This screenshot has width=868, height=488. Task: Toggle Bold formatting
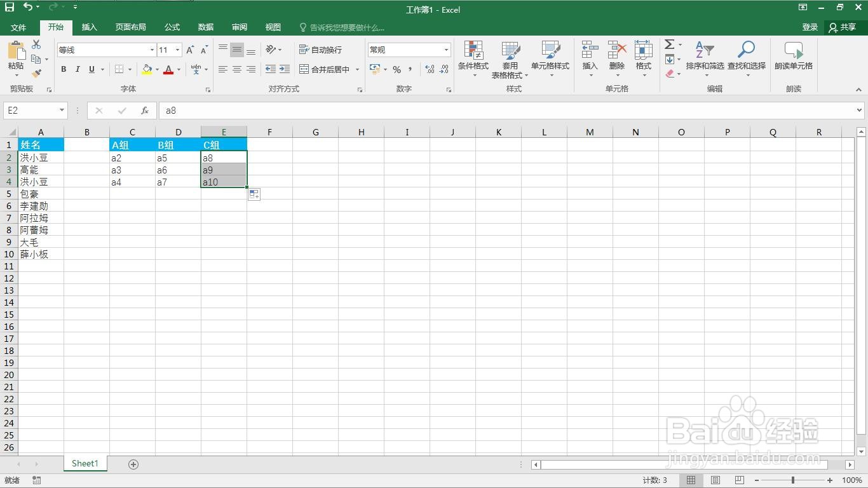[64, 69]
